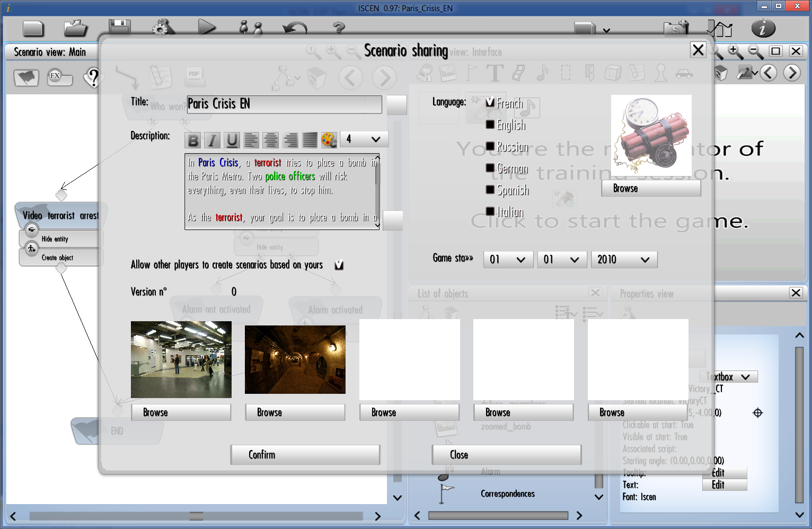Click the Edit button next to Text
This screenshot has height=529, width=812.
[x=725, y=485]
